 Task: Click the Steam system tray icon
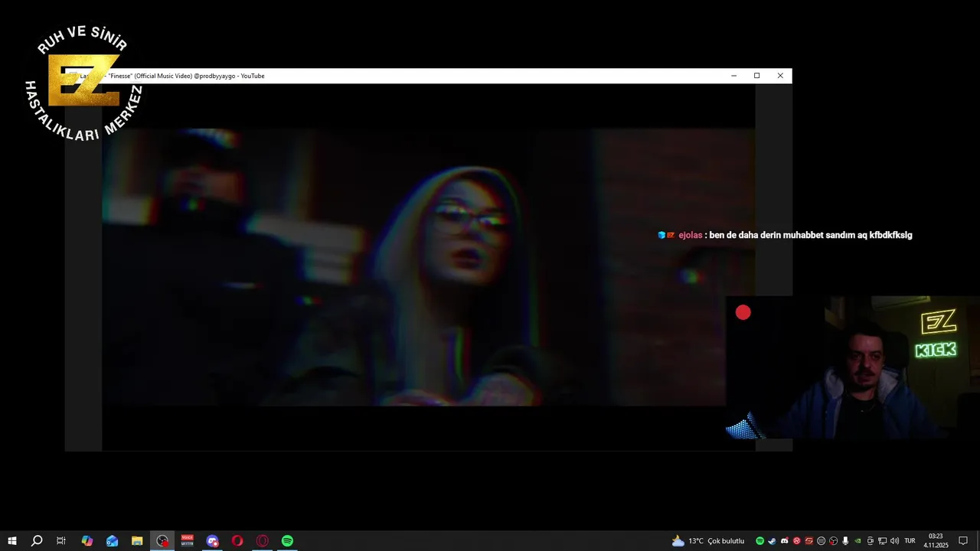[x=772, y=541]
